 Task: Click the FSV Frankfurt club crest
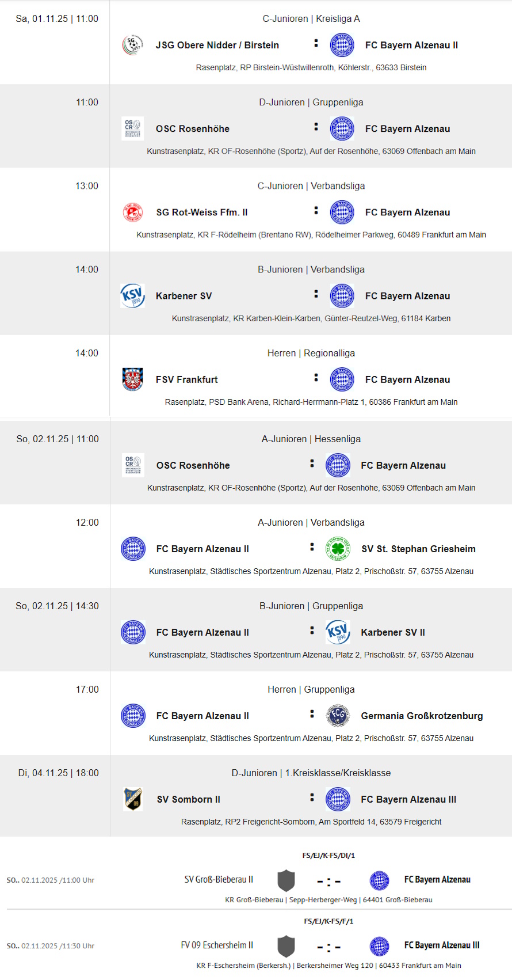(132, 379)
